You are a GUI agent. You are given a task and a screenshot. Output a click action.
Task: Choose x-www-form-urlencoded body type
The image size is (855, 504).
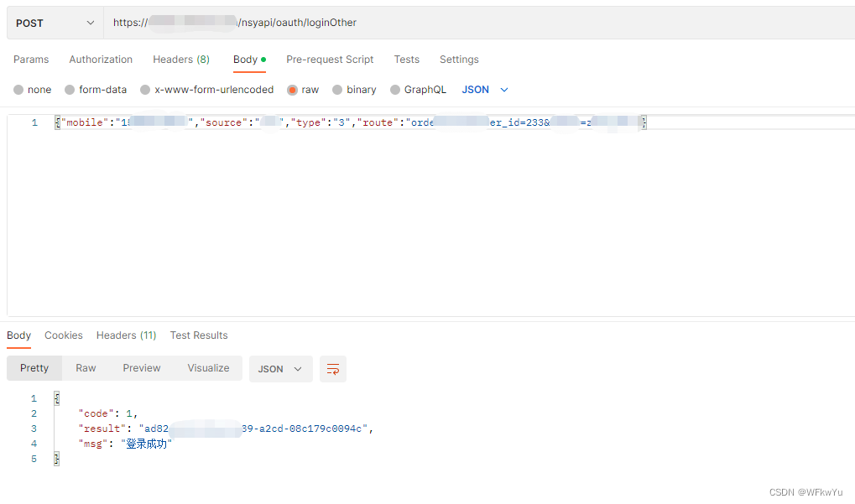[146, 90]
